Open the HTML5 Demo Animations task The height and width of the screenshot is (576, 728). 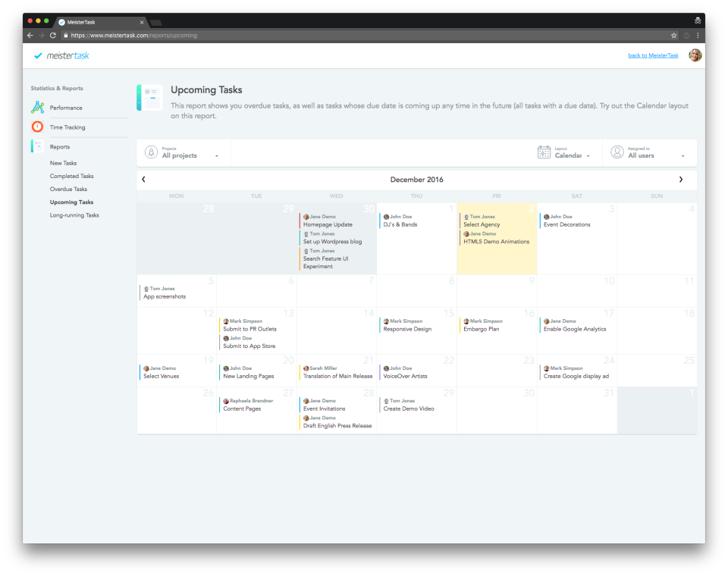click(496, 242)
